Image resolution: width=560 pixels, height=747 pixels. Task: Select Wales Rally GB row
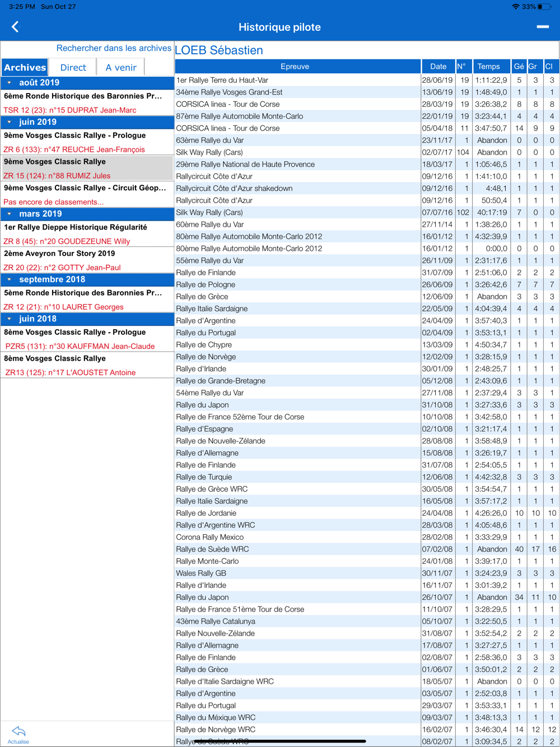(367, 573)
